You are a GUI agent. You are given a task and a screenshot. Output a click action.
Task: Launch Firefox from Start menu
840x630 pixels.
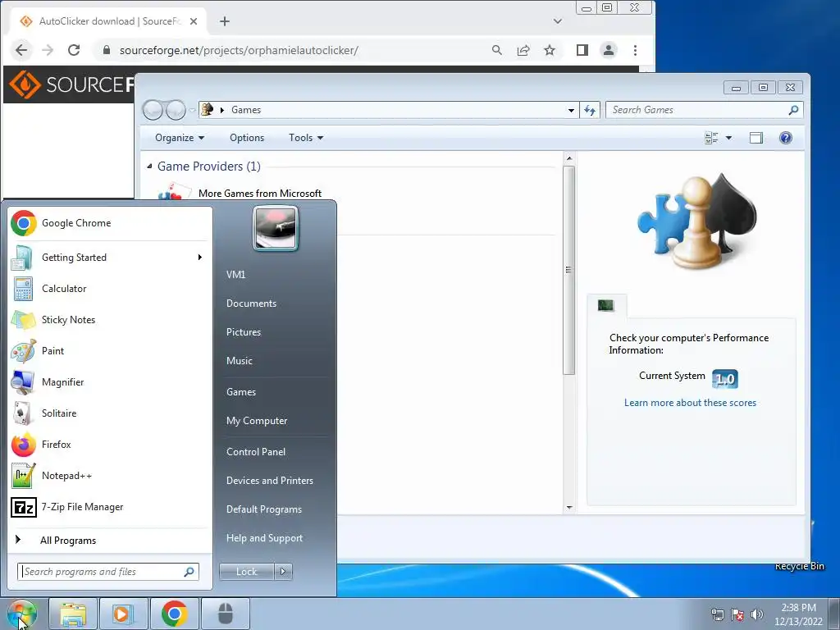[110, 445]
